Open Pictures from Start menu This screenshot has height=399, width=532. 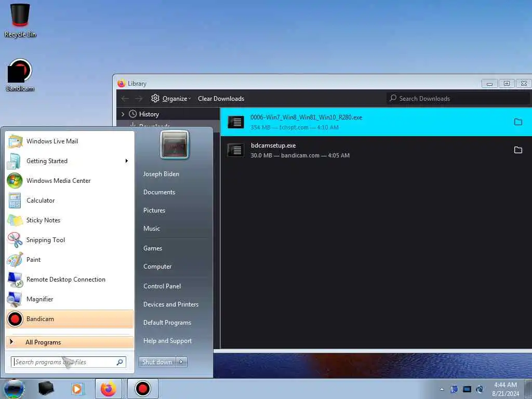point(154,210)
